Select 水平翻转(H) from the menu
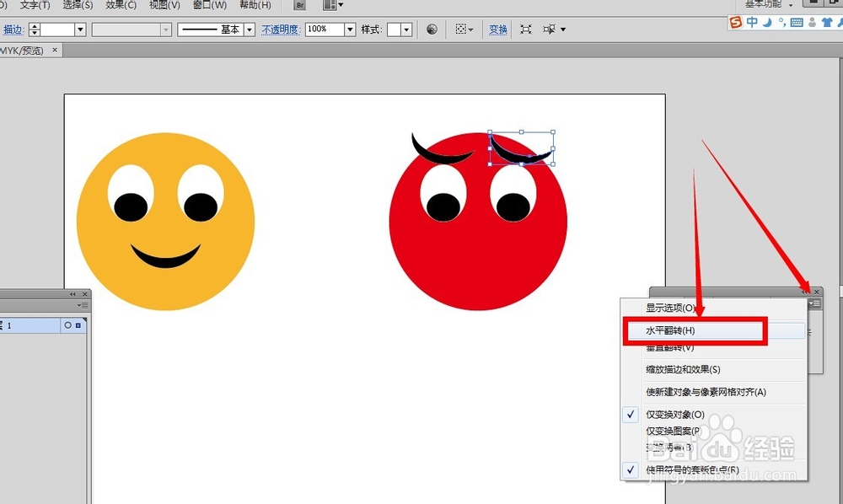This screenshot has height=504, width=843. point(670,330)
